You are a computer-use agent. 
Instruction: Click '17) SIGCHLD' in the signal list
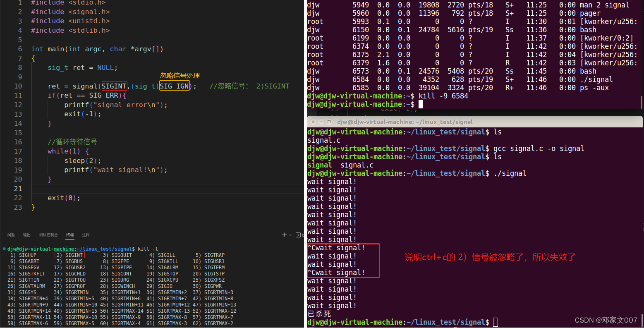(x=70, y=274)
